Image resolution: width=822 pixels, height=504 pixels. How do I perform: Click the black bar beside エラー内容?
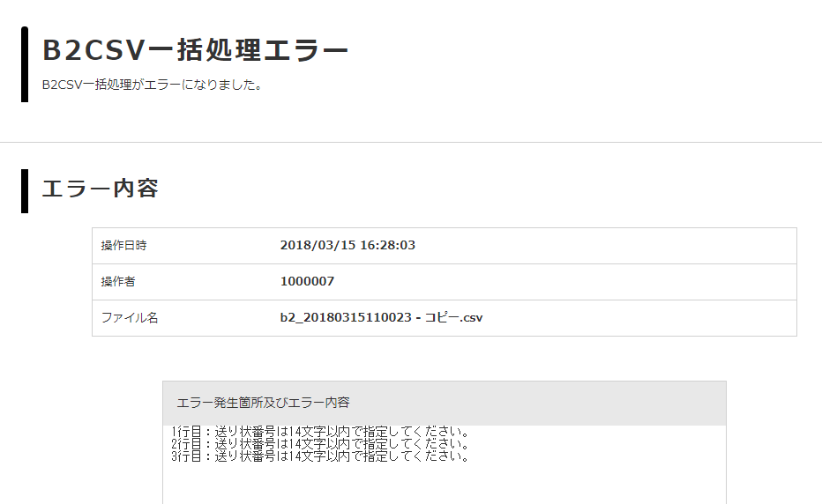coord(25,191)
